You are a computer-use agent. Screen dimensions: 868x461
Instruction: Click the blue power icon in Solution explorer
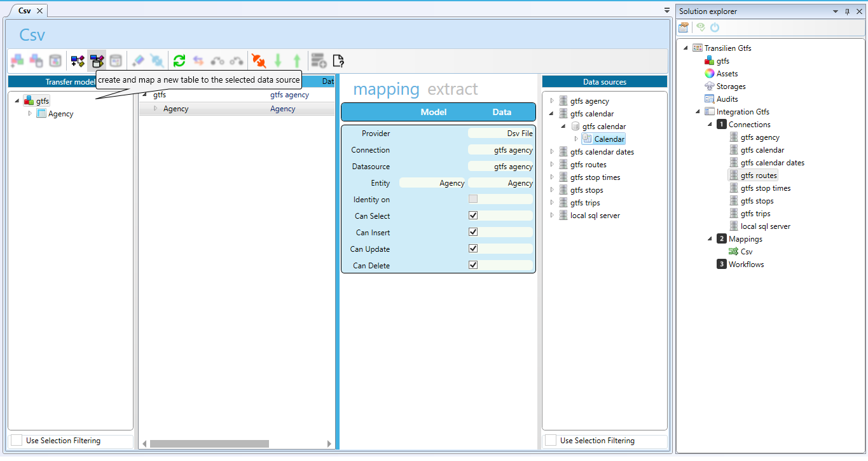715,27
